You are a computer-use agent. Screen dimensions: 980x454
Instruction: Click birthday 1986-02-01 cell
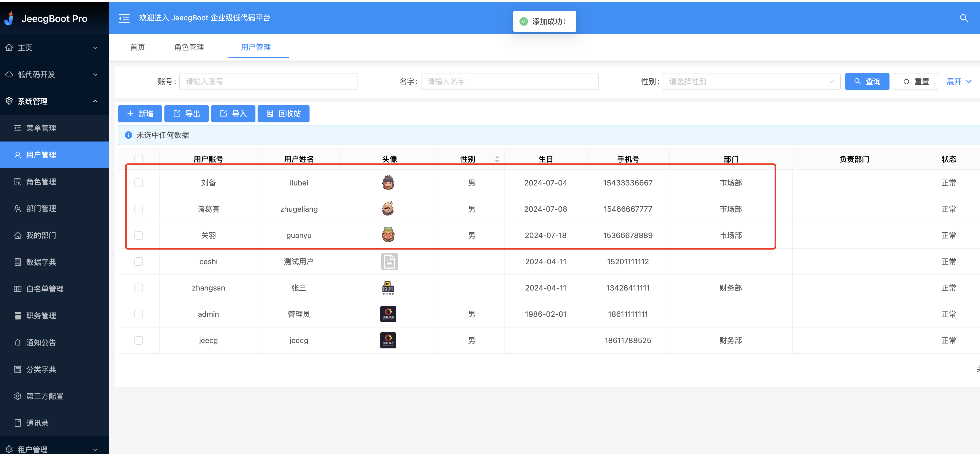[x=545, y=314]
